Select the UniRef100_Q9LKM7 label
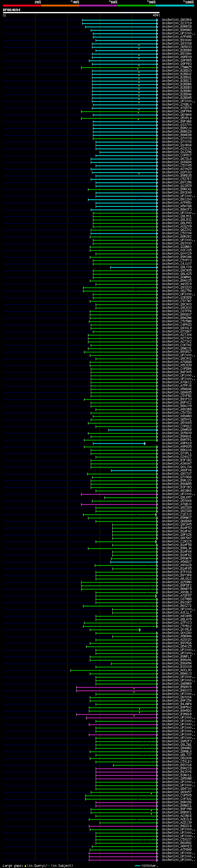197x868 pixels. (176, 498)
